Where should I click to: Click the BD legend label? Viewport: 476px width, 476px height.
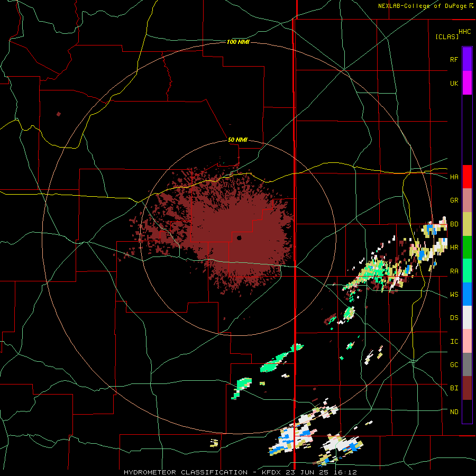pyautogui.click(x=454, y=224)
